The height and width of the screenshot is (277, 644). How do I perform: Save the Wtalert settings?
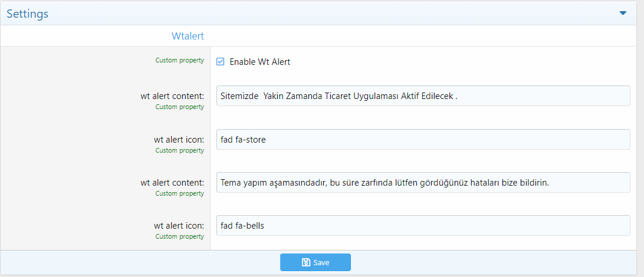tap(316, 262)
